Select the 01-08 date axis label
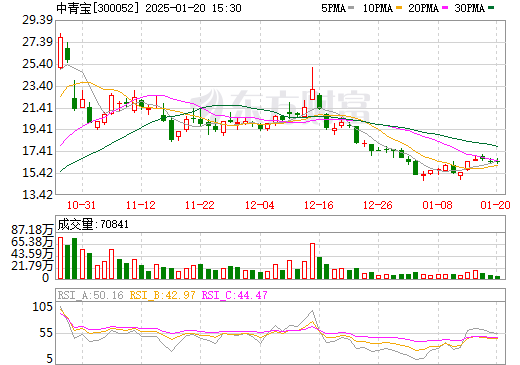The height and width of the screenshot is (365, 520). coord(438,205)
